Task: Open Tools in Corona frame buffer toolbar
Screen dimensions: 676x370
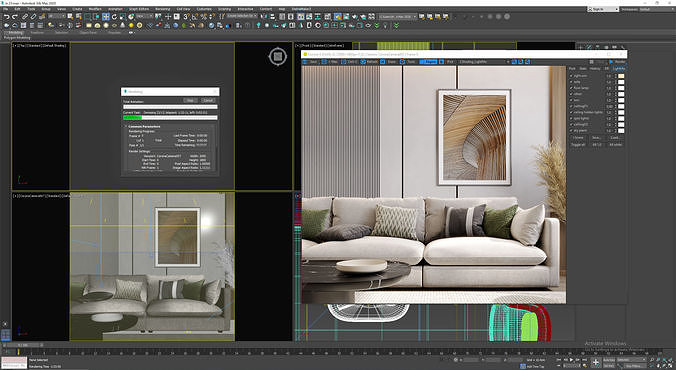Action: point(407,62)
